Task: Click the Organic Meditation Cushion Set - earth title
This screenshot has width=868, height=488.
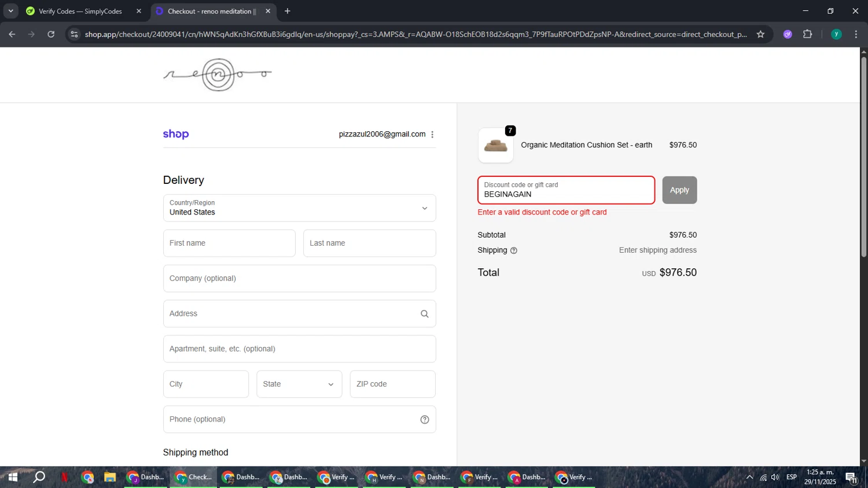Action: (586, 145)
